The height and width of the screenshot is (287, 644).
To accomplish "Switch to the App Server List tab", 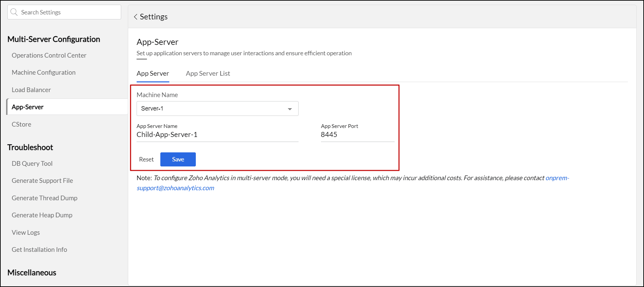I will click(208, 73).
